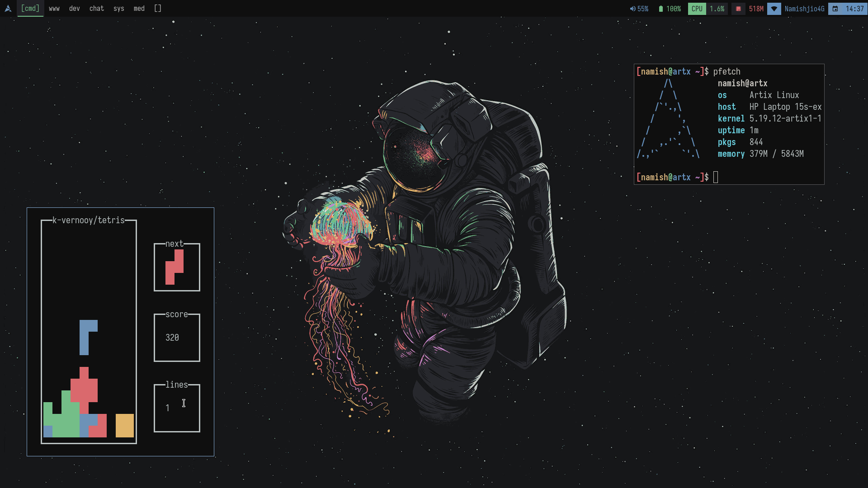The height and width of the screenshot is (488, 868).
Task: Go to the sys workspace
Action: tap(118, 9)
